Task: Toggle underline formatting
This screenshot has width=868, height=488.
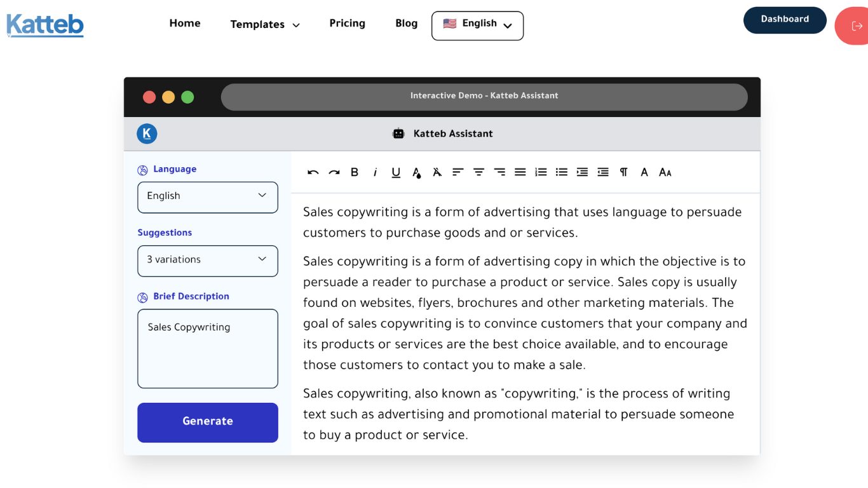Action: pyautogui.click(x=396, y=172)
